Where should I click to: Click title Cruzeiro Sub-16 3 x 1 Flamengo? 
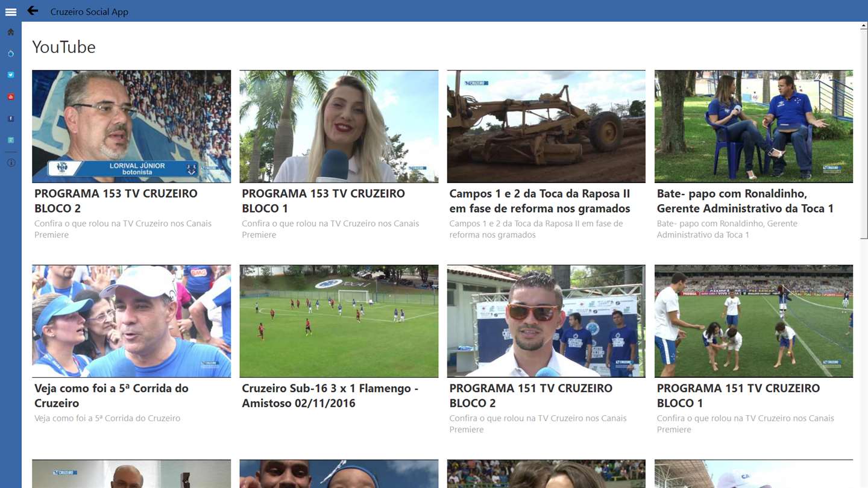point(330,396)
